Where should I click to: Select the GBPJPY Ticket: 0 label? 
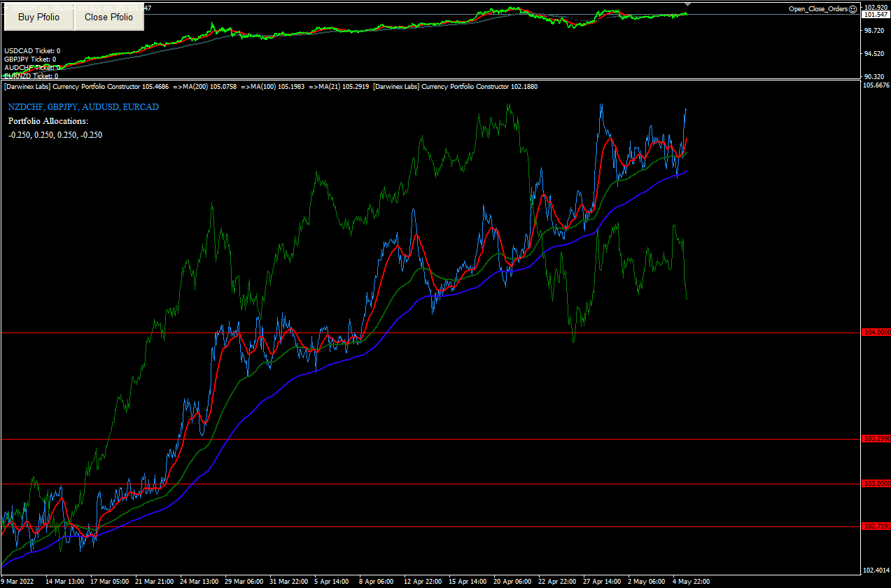pos(30,59)
